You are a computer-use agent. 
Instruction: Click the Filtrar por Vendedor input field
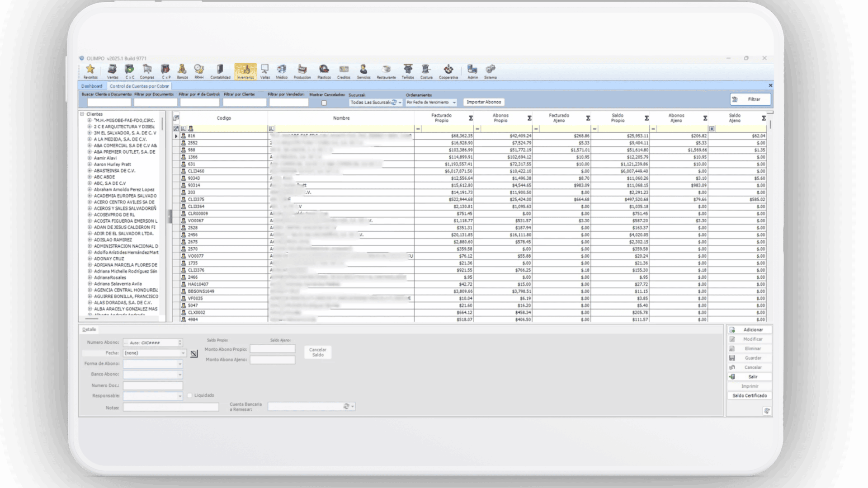tap(289, 103)
